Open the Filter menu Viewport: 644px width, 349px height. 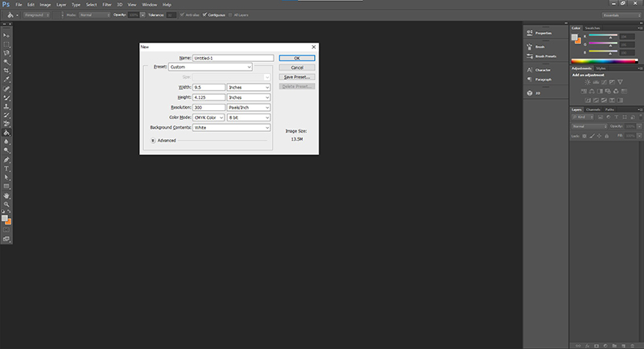click(x=106, y=4)
